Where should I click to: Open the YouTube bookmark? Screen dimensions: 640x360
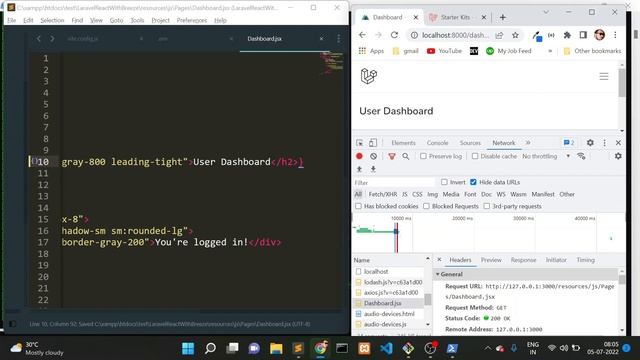(x=444, y=51)
